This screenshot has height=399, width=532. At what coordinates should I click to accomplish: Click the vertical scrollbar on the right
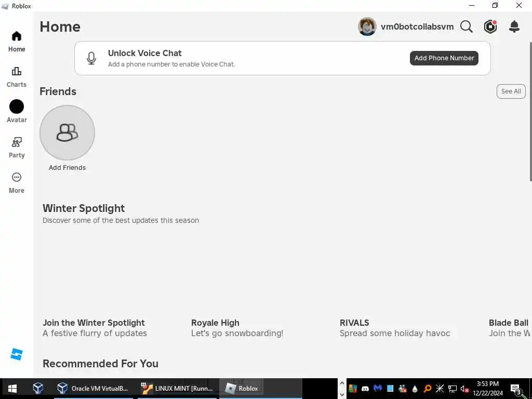(530, 112)
